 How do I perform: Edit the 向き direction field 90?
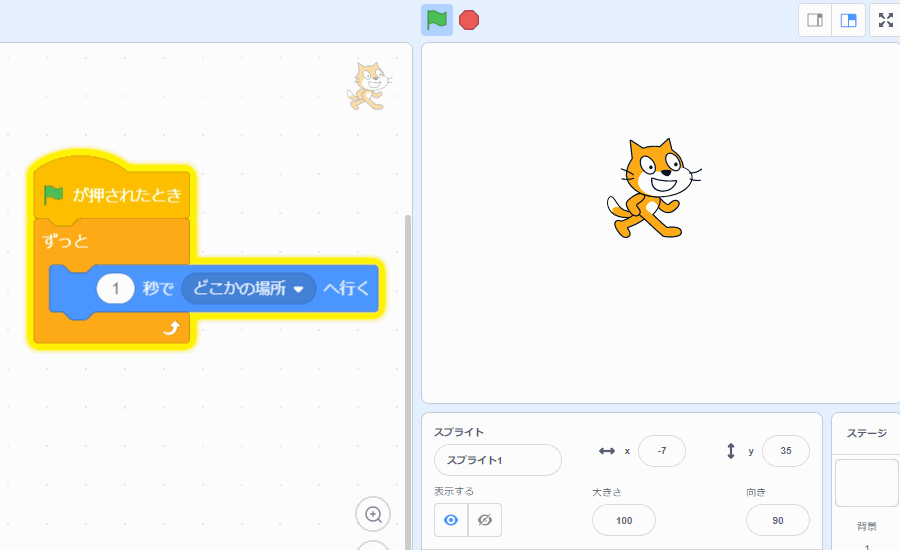(x=778, y=520)
